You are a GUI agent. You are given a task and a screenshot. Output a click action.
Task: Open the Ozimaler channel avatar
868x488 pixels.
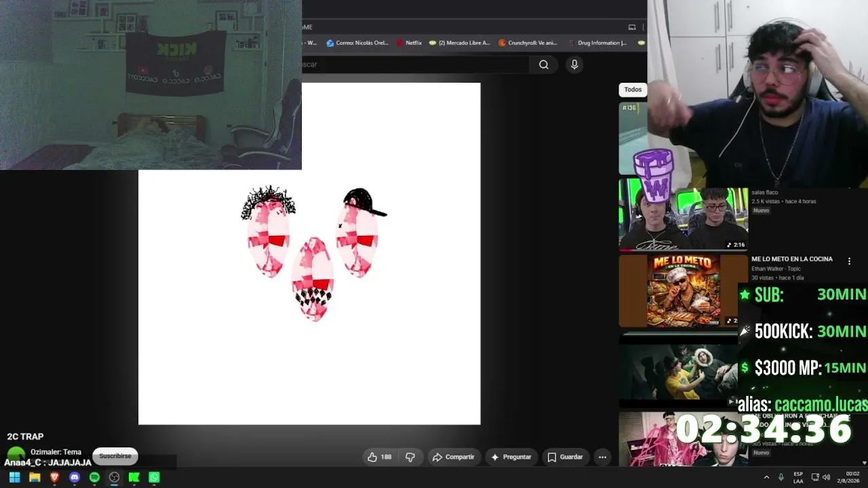click(x=16, y=455)
